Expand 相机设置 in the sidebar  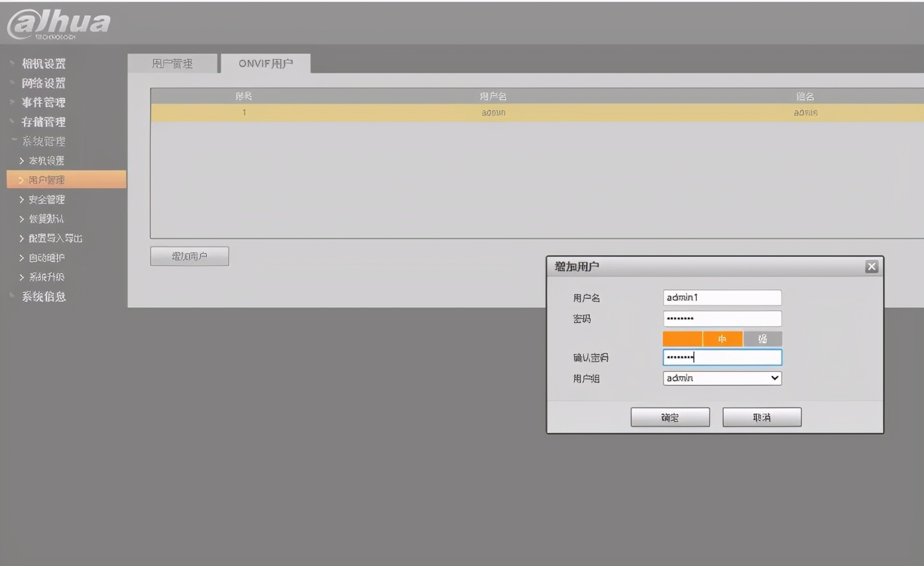pos(44,64)
